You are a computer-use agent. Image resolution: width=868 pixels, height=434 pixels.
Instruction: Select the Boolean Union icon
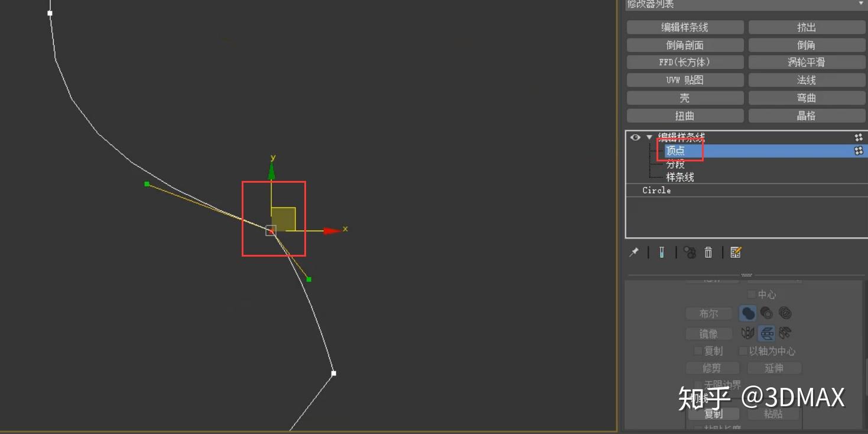[x=747, y=313]
